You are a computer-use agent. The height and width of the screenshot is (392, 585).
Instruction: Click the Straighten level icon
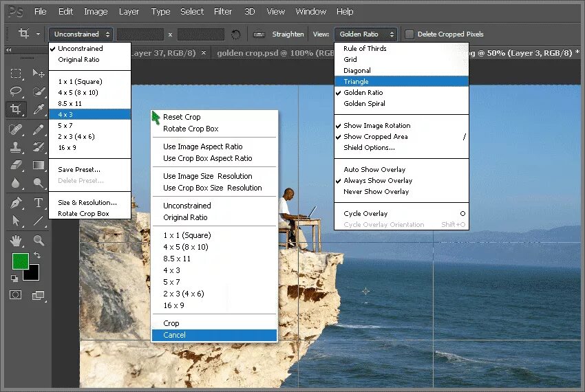tap(259, 34)
